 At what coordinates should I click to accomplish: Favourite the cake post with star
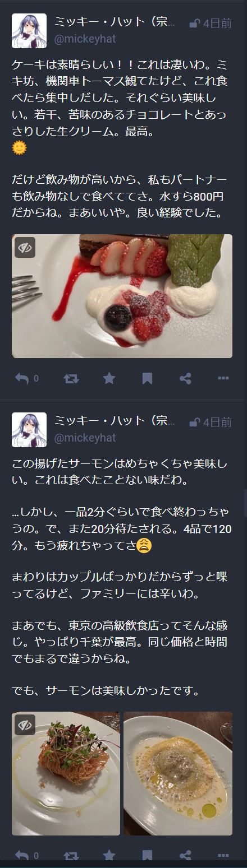[x=109, y=378]
